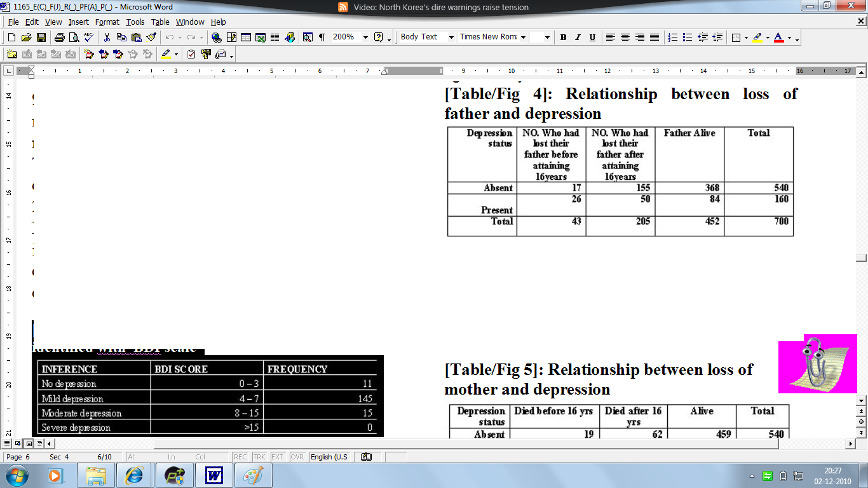868x488 pixels.
Task: Click the North Korea video news link
Action: tap(433, 7)
